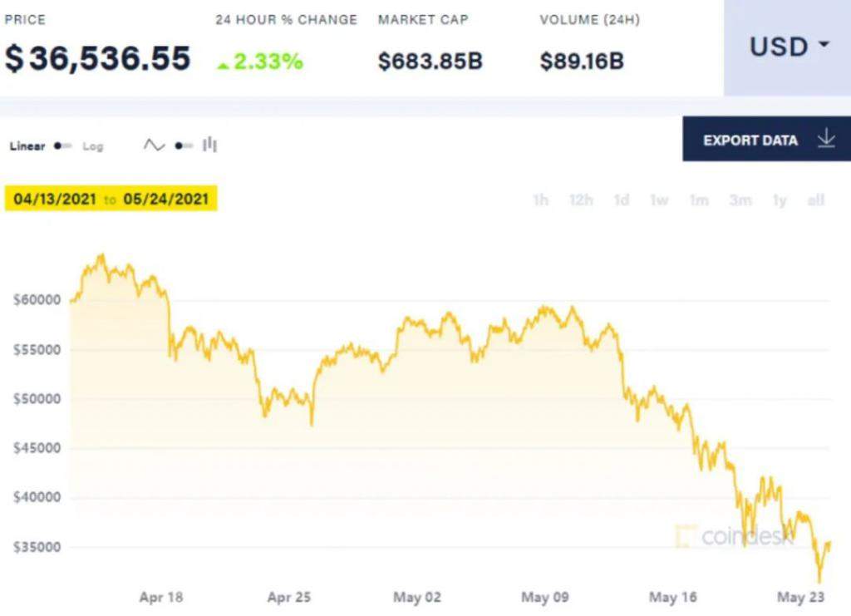Toggle the line/candlestick chart switch
The width and height of the screenshot is (851, 616).
[x=184, y=146]
